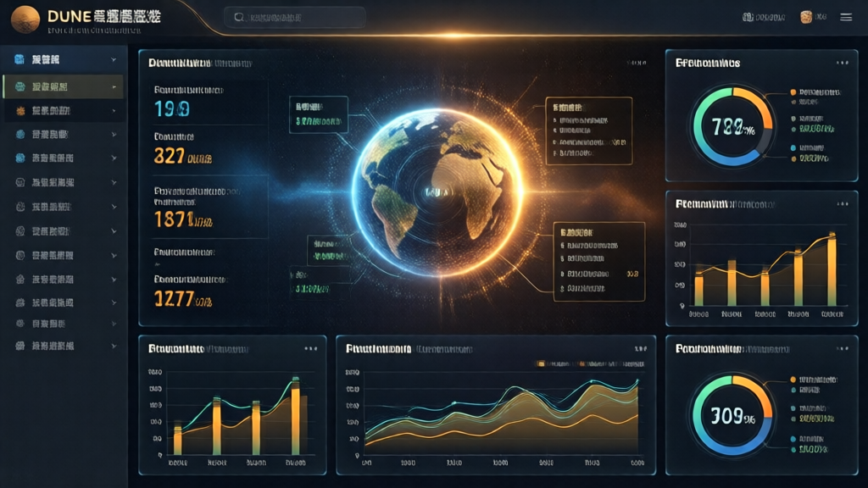Click the orange-bordered info box right of the globe
The image size is (868, 488).
coord(590,130)
